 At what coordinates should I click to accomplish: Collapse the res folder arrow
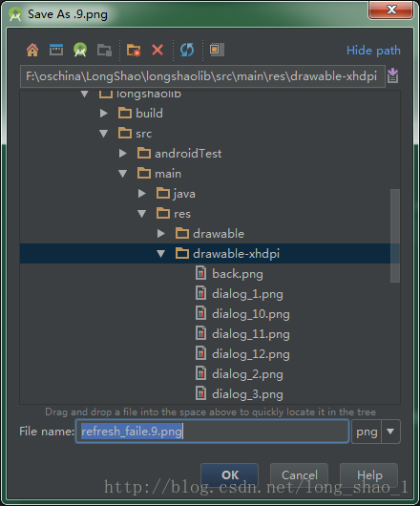[x=142, y=214]
